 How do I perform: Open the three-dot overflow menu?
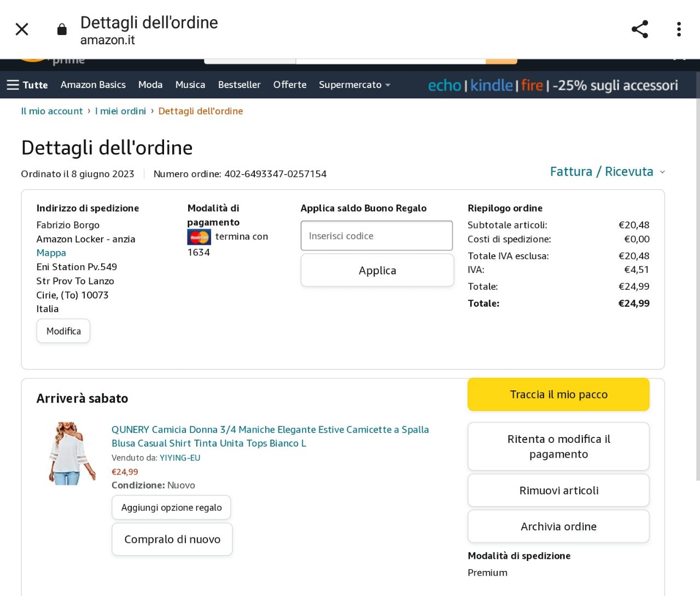(x=679, y=29)
